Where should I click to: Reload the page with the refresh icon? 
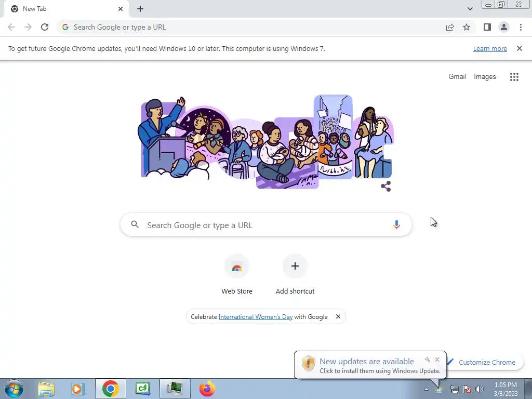45,27
